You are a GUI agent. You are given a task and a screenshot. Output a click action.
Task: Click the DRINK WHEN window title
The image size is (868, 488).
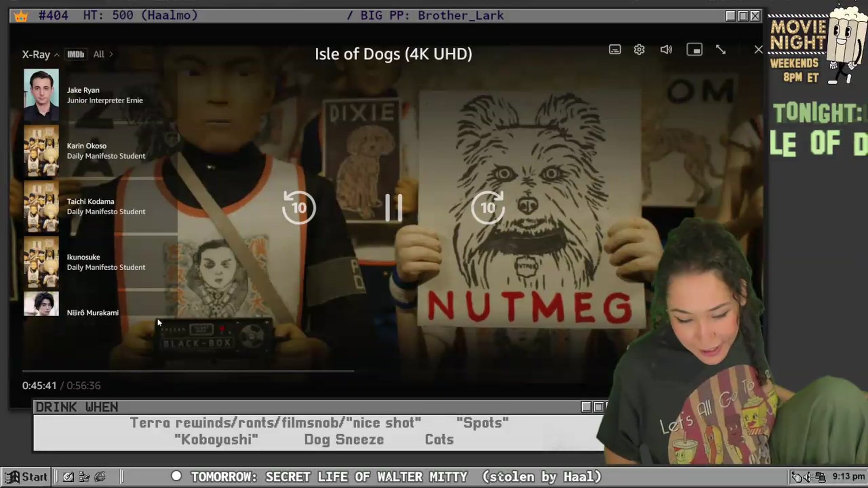[x=77, y=407]
